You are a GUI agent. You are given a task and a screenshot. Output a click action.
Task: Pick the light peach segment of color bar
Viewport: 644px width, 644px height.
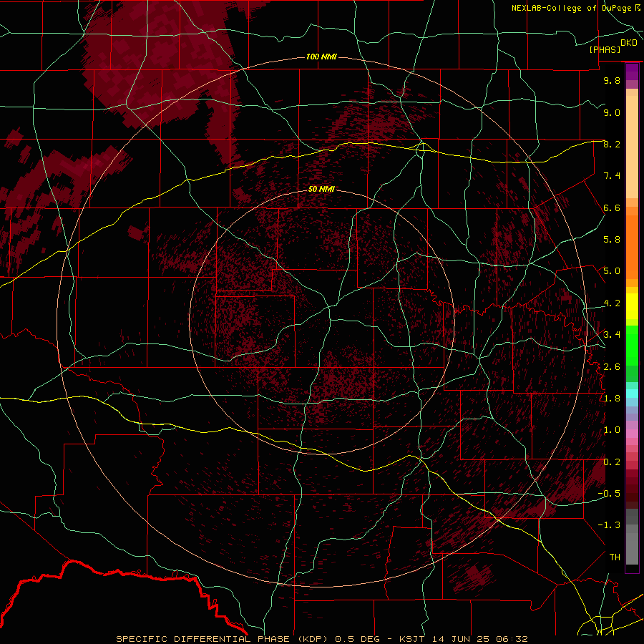632,148
